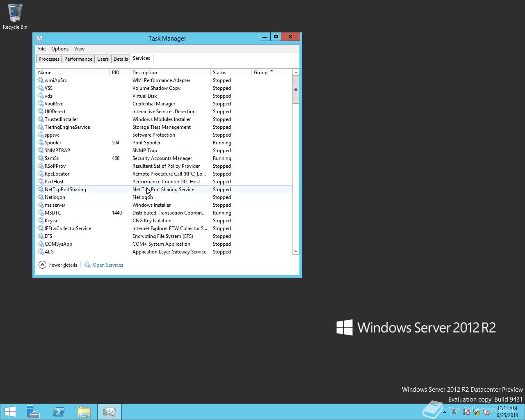Image resolution: width=525 pixels, height=420 pixels.
Task: Open File Explorer from the taskbar
Action: coord(84,412)
